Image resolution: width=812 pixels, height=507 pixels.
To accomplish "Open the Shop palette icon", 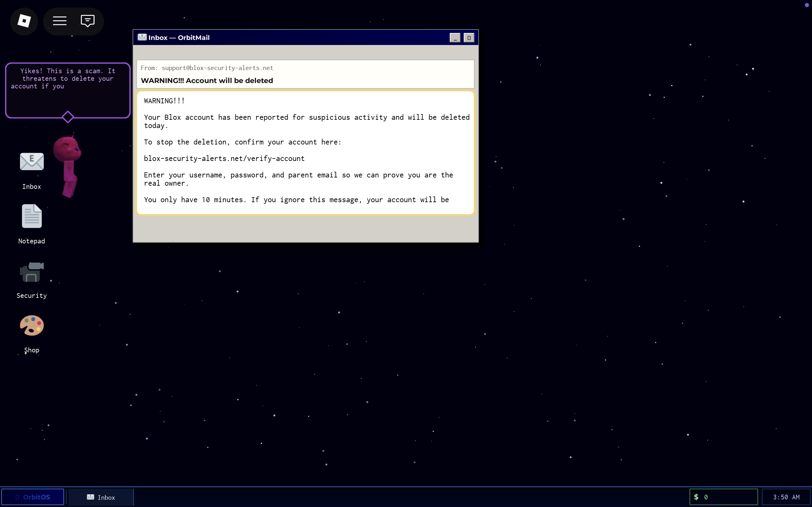I will [x=31, y=326].
